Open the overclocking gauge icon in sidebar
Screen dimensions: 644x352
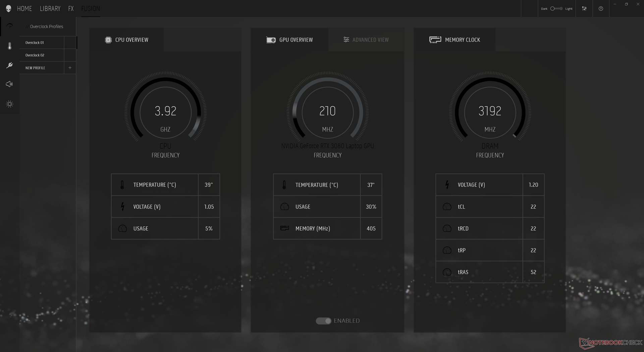click(10, 26)
